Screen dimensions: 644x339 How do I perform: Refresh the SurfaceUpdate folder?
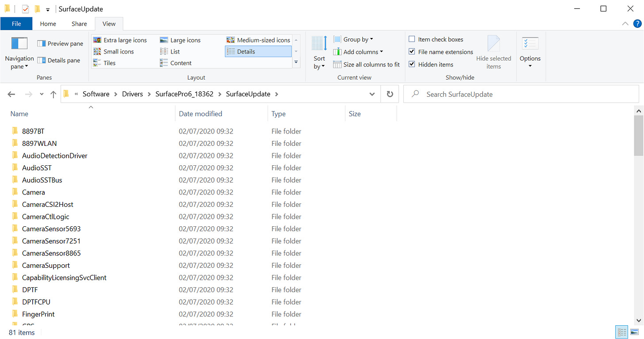[390, 94]
